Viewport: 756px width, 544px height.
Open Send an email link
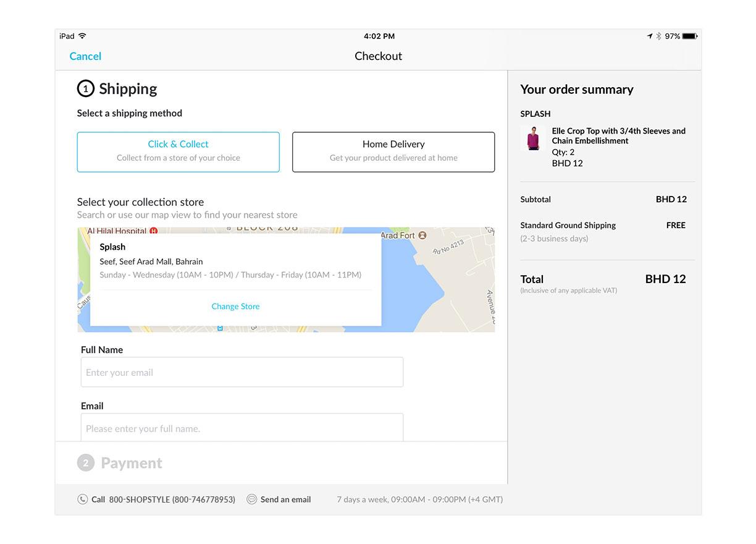pyautogui.click(x=285, y=499)
